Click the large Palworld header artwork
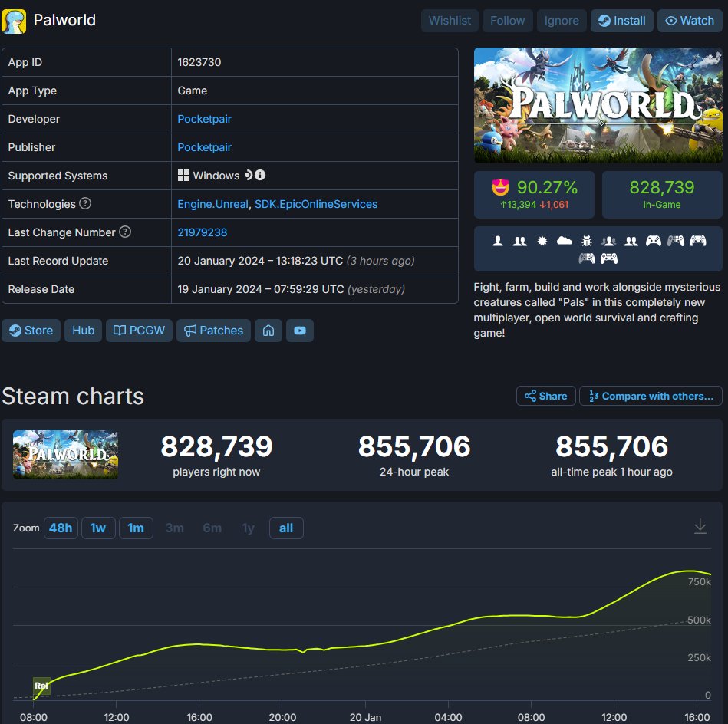Image resolution: width=728 pixels, height=724 pixels. 598,105
